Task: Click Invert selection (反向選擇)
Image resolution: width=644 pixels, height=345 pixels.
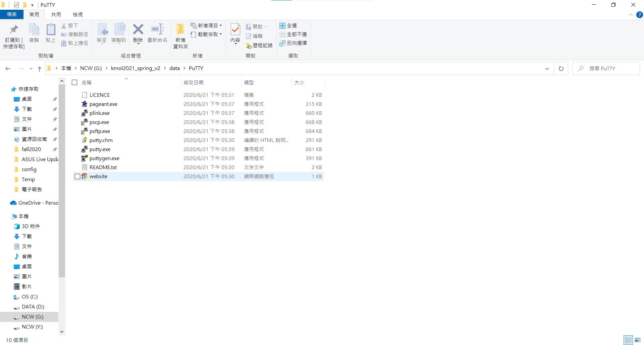Action: 293,43
